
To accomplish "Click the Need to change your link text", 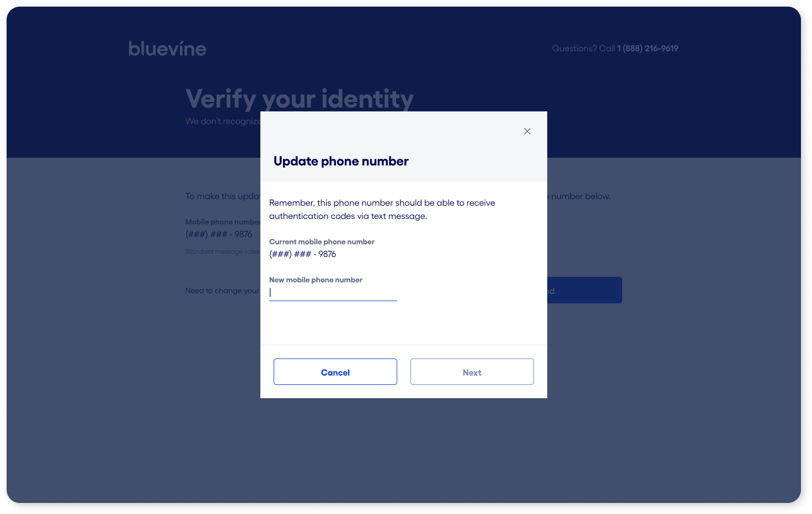I will click(x=222, y=290).
